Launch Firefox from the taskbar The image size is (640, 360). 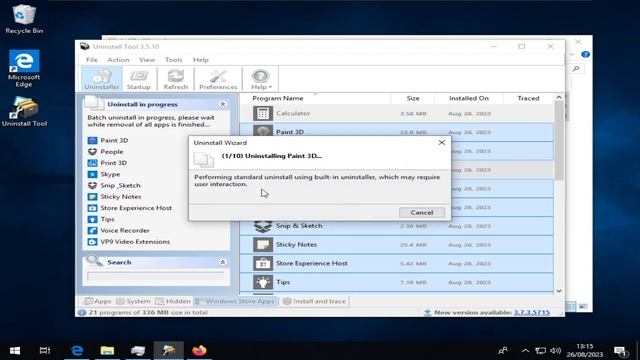pos(199,351)
